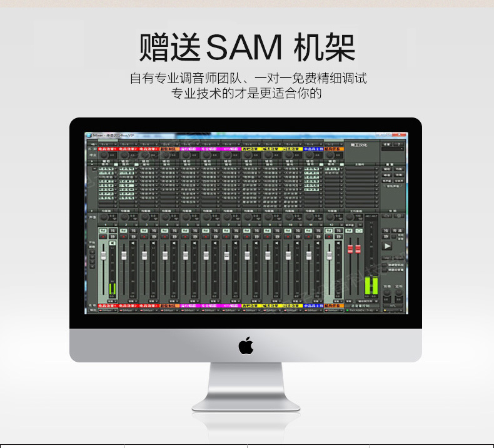Toggle the Ad button on channel 3
The image size is (494, 448).
tap(144, 231)
